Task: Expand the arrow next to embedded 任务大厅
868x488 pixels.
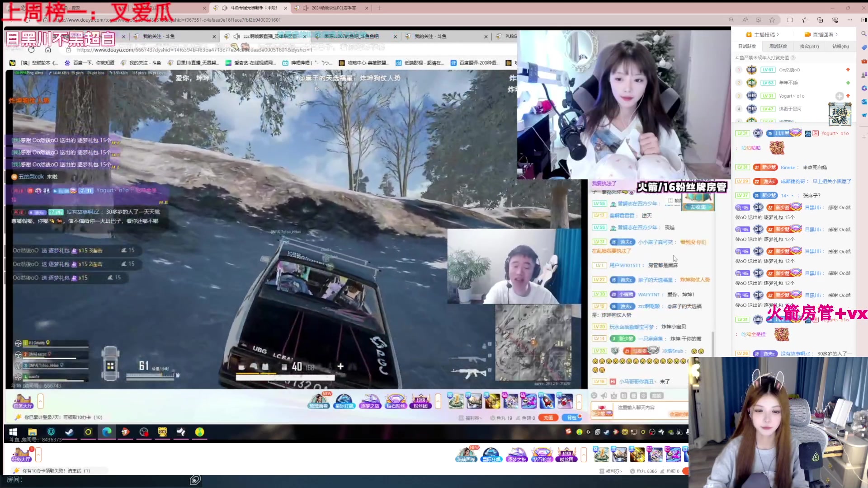Action: [40, 401]
